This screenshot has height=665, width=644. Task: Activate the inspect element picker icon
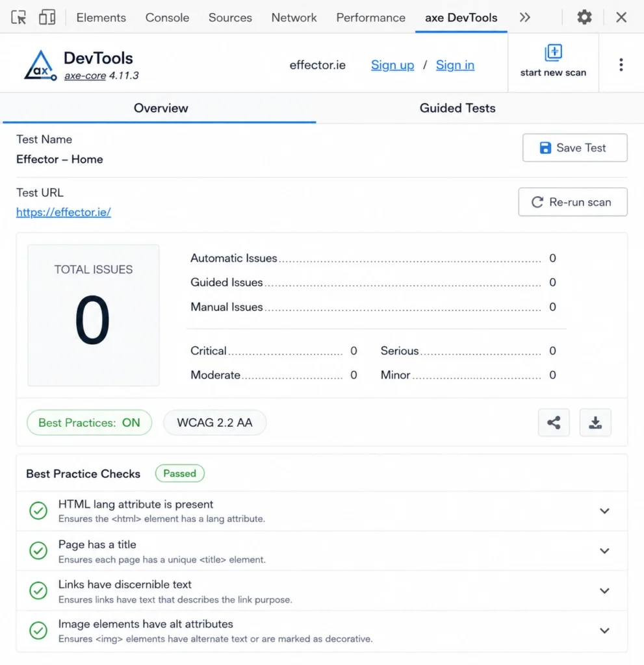pyautogui.click(x=18, y=18)
